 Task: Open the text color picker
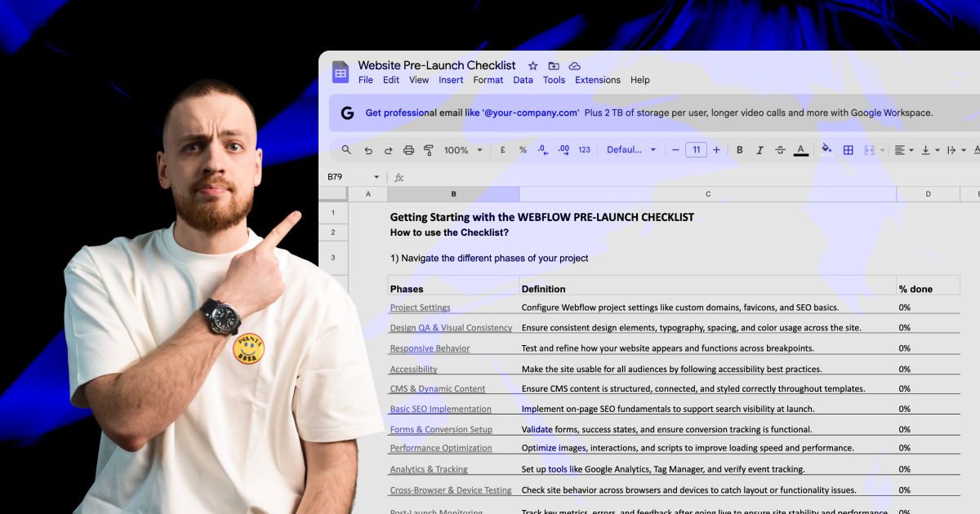(801, 150)
